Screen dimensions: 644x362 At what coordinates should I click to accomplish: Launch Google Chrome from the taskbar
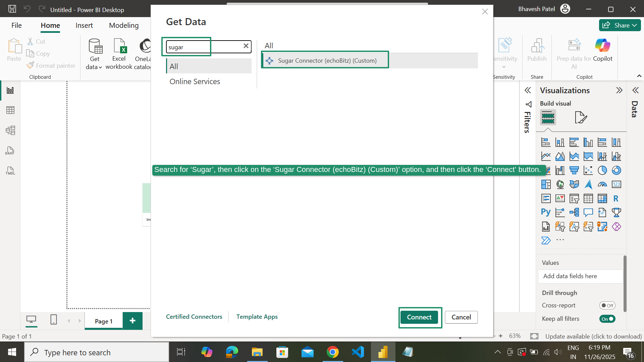(332, 352)
